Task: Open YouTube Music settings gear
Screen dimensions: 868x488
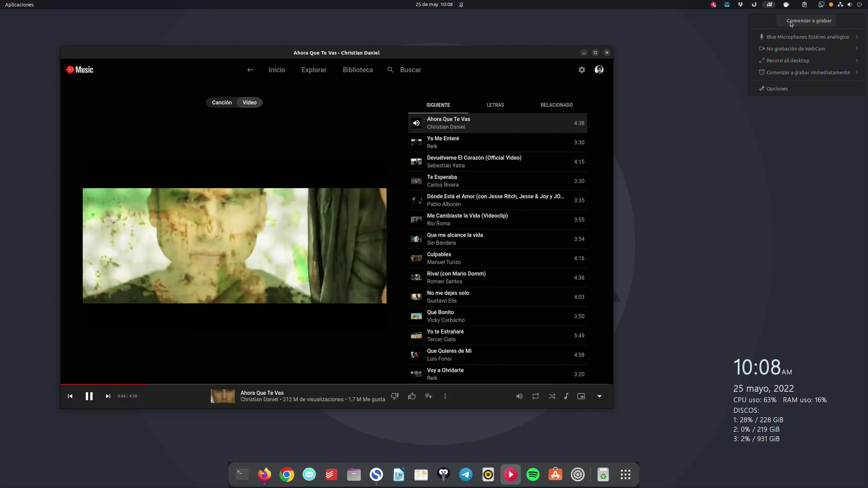Action: [582, 70]
